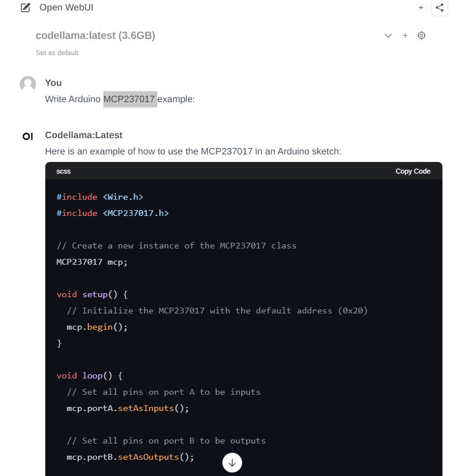468x476 pixels.
Task: Click the new chat edit icon
Action: pos(25,8)
